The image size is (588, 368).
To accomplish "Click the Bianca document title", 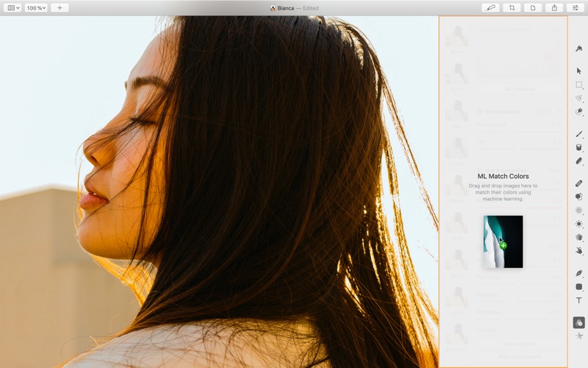I will coord(285,8).
